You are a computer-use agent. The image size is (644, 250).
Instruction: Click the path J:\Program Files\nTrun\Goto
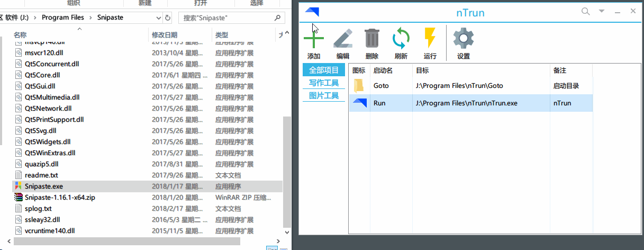(459, 86)
